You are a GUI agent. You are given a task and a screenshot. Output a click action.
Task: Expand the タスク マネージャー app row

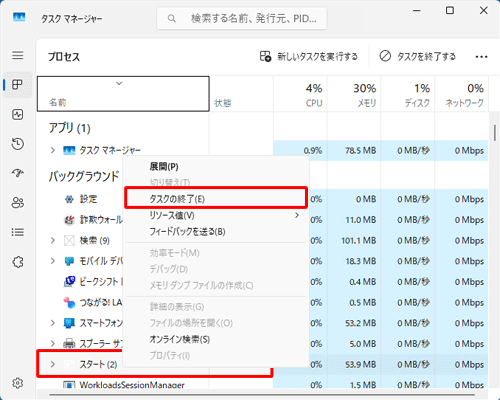tap(52, 150)
